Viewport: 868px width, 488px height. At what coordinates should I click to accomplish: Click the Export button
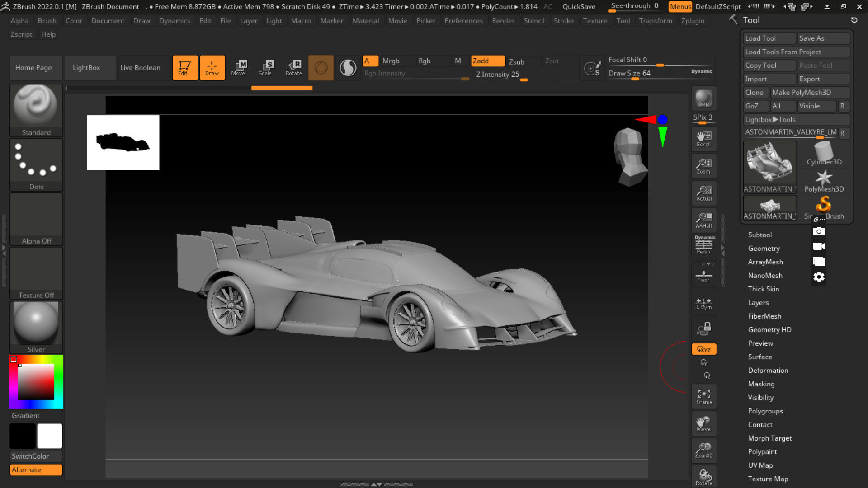coord(824,79)
